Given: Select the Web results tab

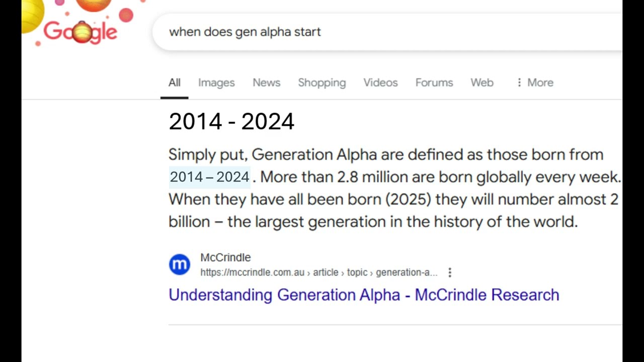Looking at the screenshot, I should (x=482, y=82).
